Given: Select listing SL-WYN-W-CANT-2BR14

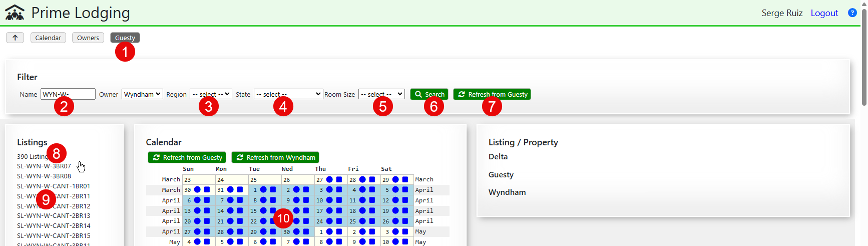Looking at the screenshot, I should [x=54, y=226].
